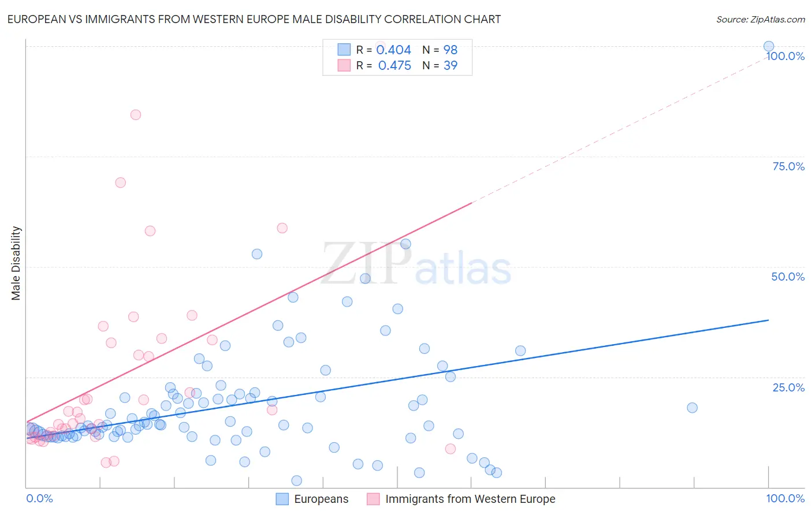
Task: Click the highest pink outlier near 85%
Action: pyautogui.click(x=136, y=114)
